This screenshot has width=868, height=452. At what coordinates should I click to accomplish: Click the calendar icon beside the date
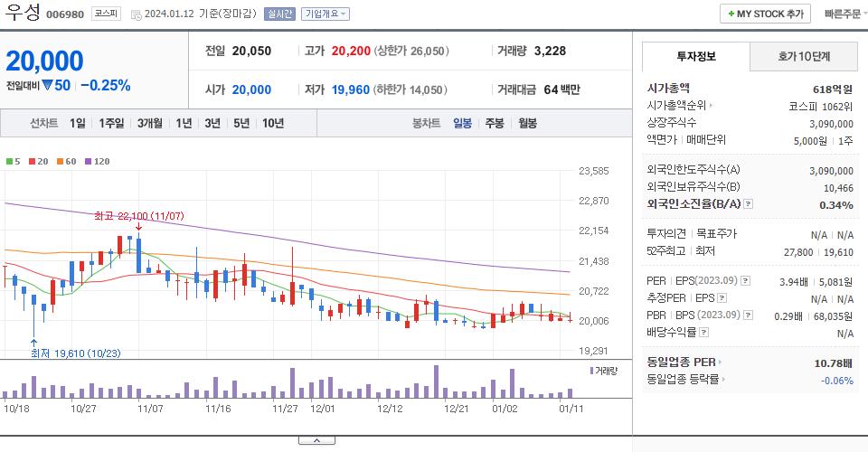coord(137,15)
